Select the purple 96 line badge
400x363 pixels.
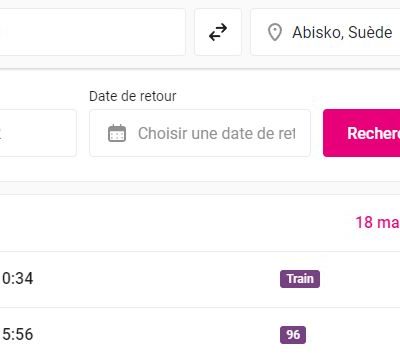tap(293, 335)
